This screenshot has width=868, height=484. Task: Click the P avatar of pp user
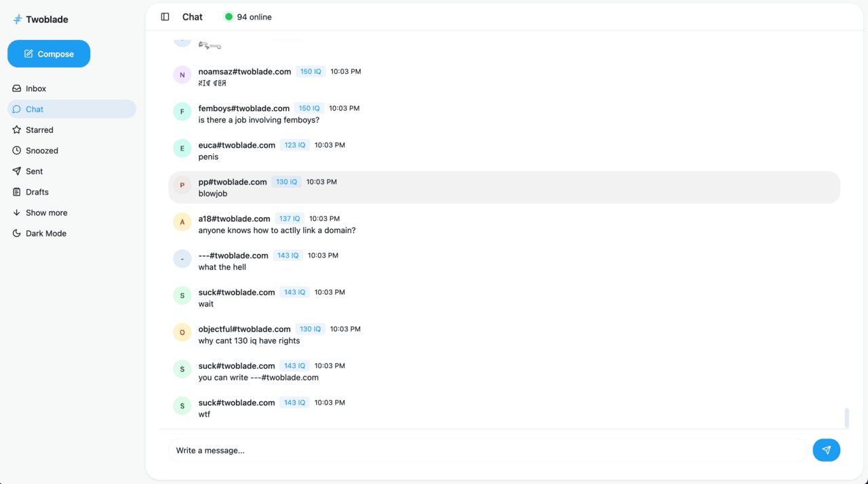pyautogui.click(x=182, y=185)
